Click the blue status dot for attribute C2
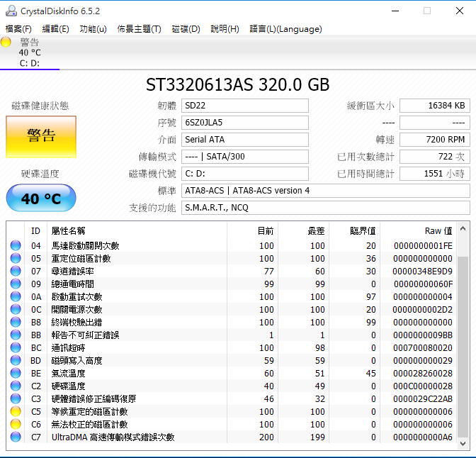This screenshot has height=458, width=476. pyautogui.click(x=16, y=386)
